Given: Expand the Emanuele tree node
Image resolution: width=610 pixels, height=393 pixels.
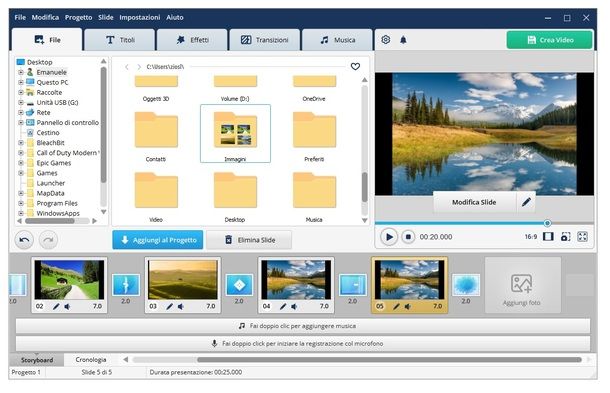Looking at the screenshot, I should (21, 72).
